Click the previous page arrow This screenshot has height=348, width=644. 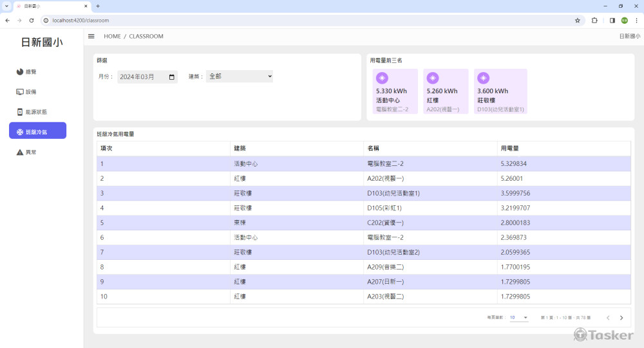(608, 318)
